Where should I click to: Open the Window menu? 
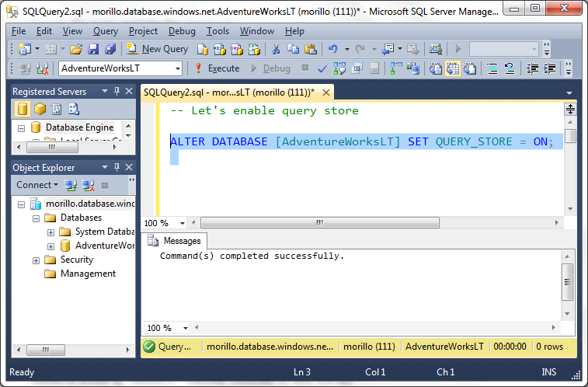pyautogui.click(x=257, y=31)
